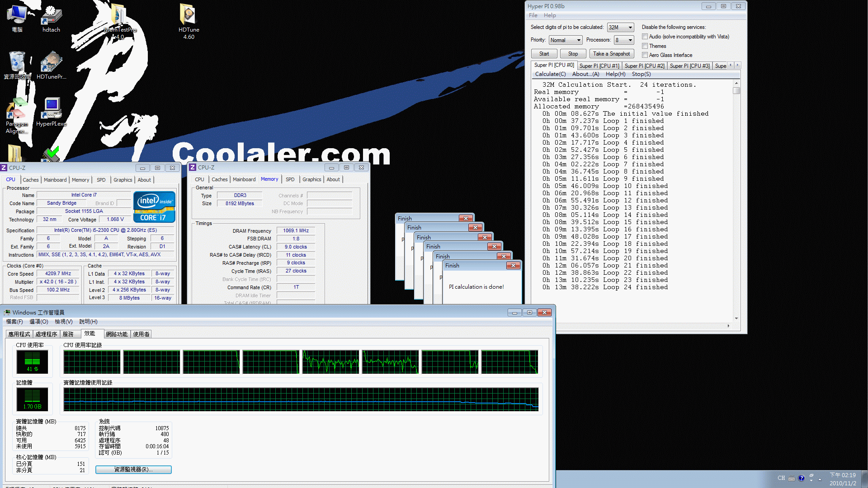
Task: Open the View(V) menu in Task Manager
Action: coord(64,322)
